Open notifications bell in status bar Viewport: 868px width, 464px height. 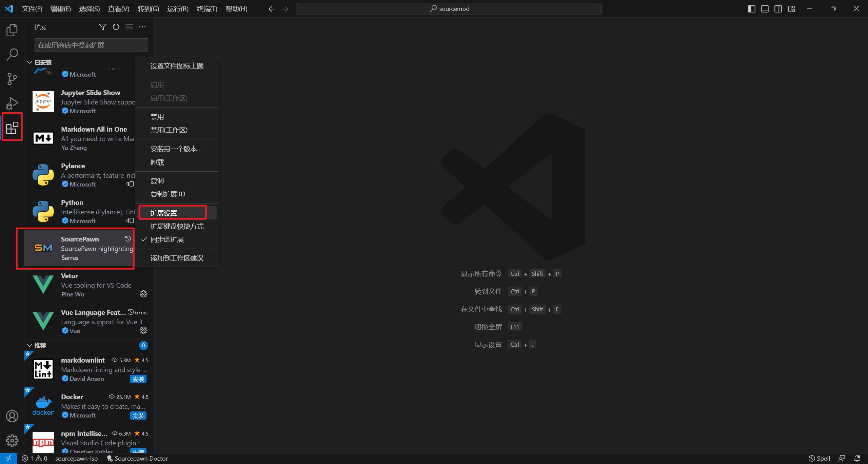click(x=857, y=459)
